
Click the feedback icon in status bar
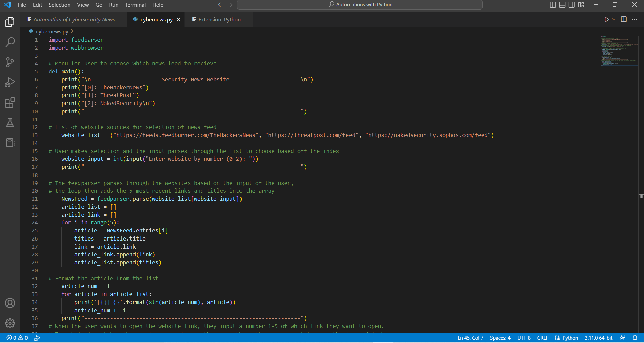[x=623, y=338]
